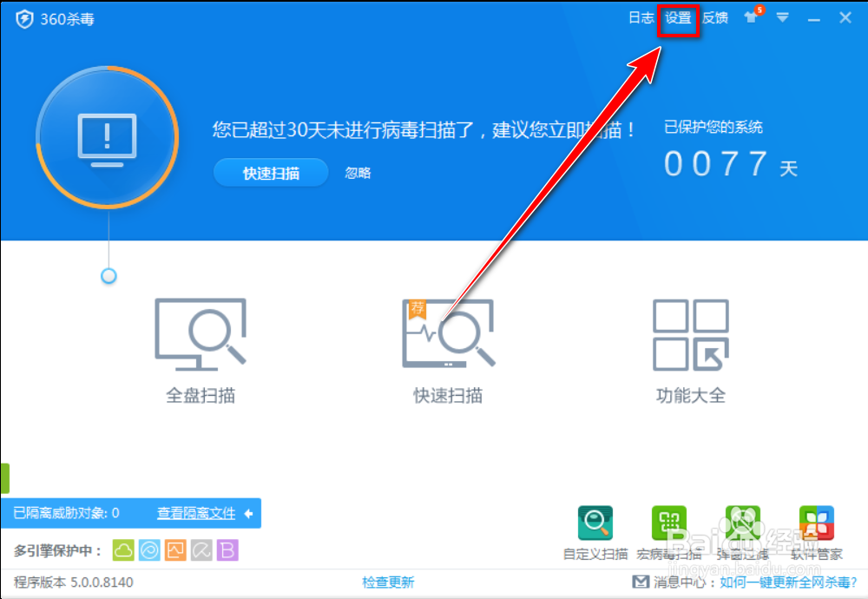Image resolution: width=868 pixels, height=599 pixels.
Task: Open 宏病毒扫描 macro virus scan icon
Action: 669,523
